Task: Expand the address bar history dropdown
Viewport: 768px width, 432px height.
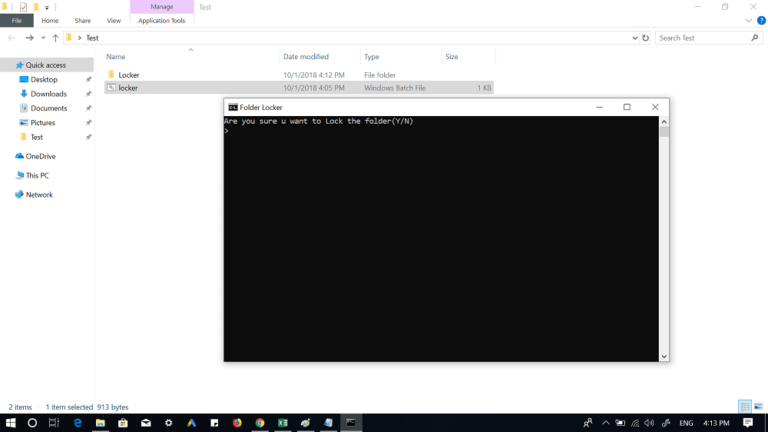Action: [634, 38]
